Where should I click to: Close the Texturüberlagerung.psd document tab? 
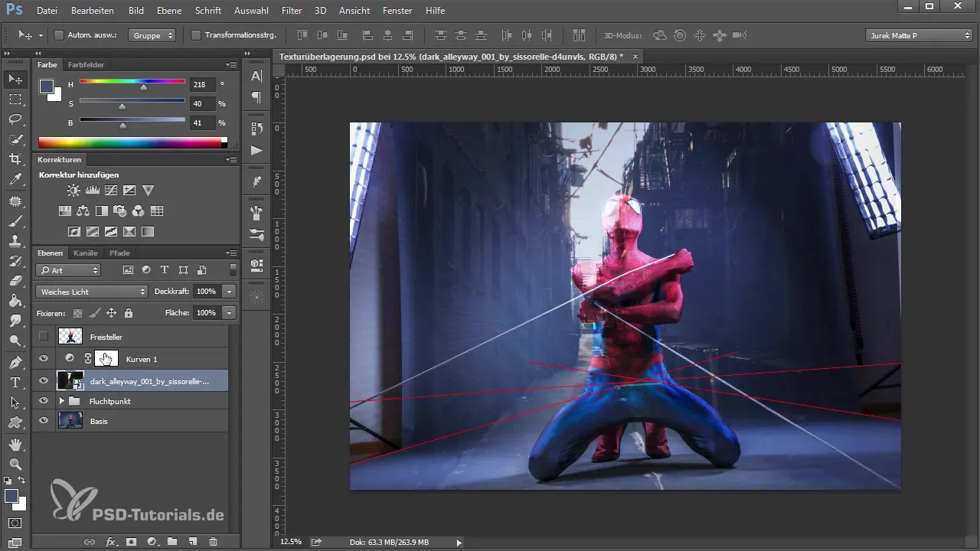(635, 57)
